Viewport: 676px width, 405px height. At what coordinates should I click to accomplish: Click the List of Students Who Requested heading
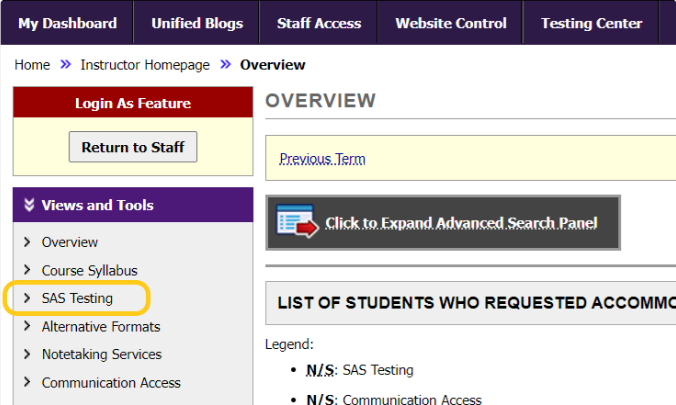476,303
